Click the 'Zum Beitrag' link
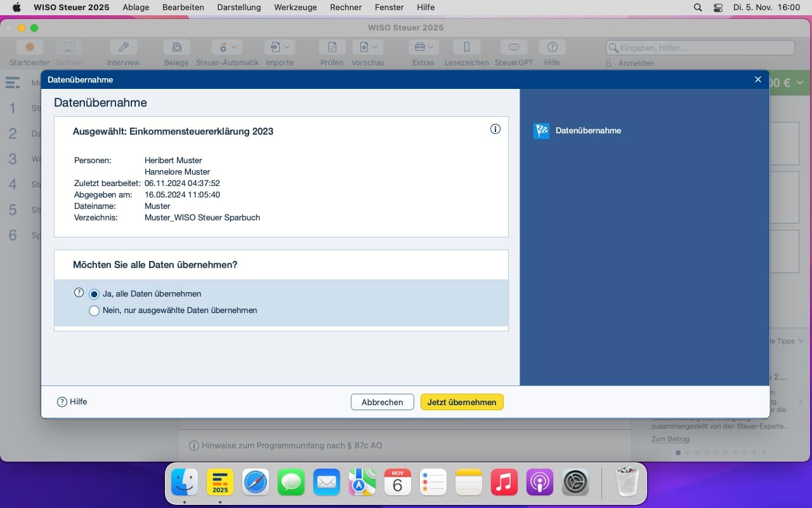812x508 pixels. click(670, 439)
